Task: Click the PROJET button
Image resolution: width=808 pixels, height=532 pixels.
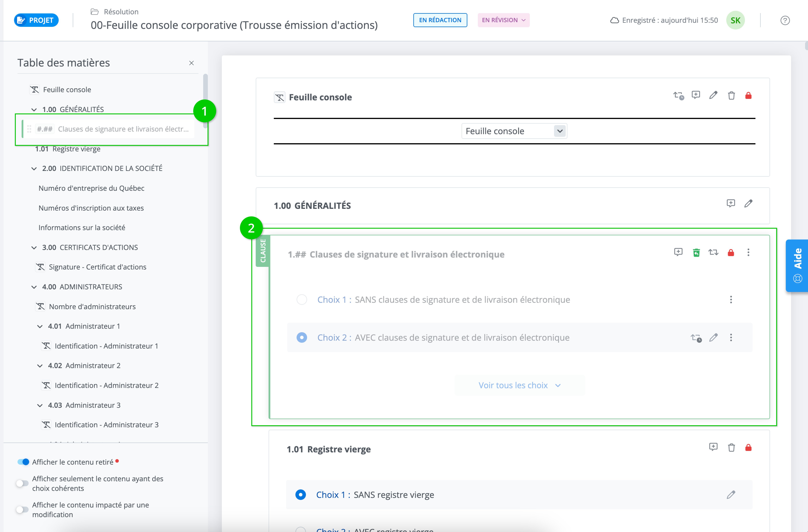Action: [36, 20]
